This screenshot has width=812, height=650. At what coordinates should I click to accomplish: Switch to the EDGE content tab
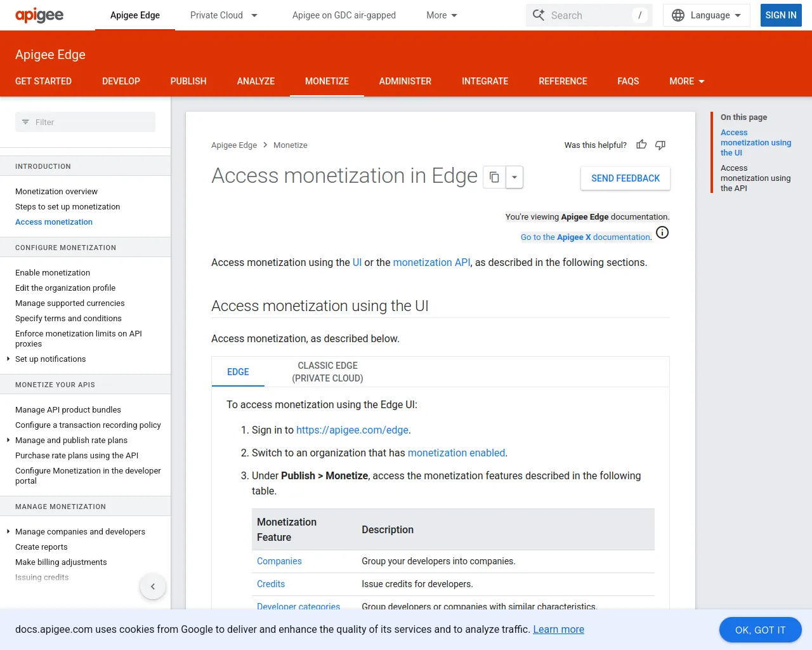(x=238, y=372)
